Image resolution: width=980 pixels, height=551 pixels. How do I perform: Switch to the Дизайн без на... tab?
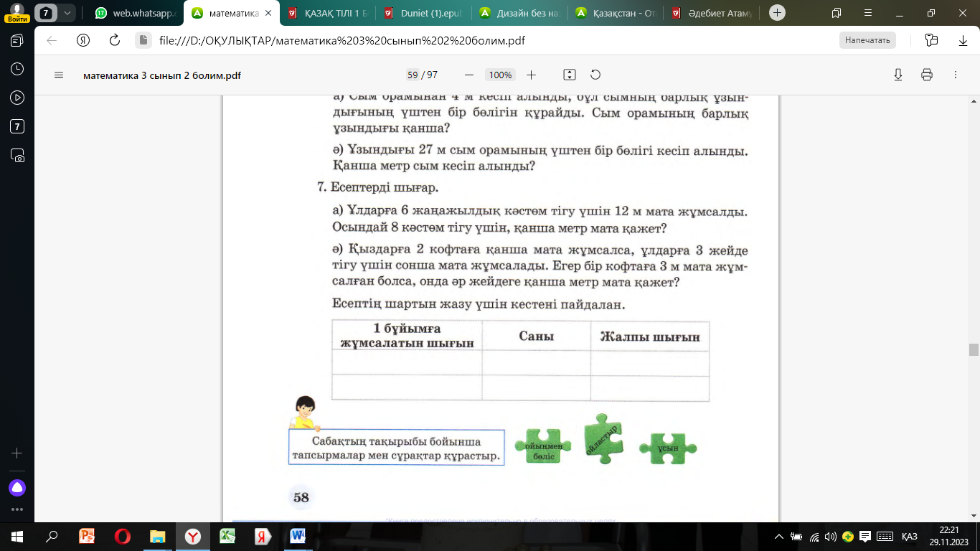[519, 13]
